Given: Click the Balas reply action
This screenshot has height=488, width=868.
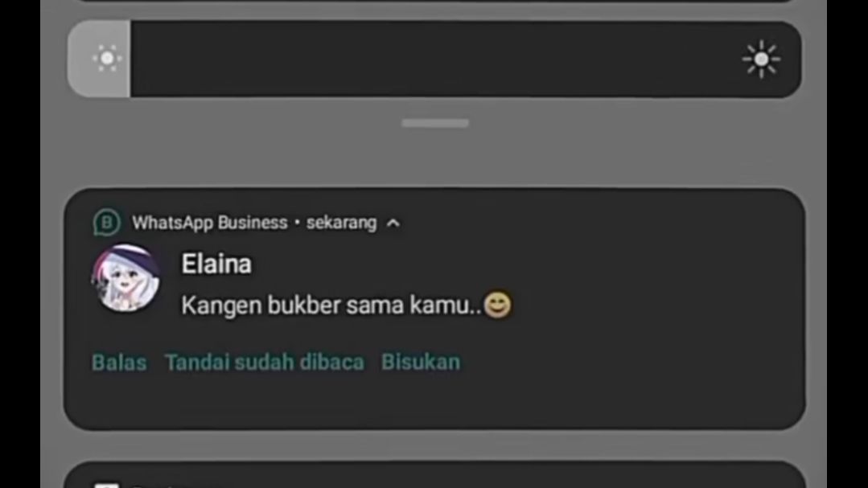Looking at the screenshot, I should click(119, 363).
